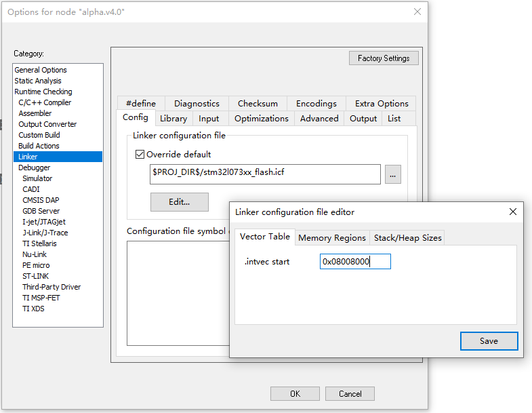Click the browse ellipsis button for linker file
This screenshot has width=532, height=413.
393,174
